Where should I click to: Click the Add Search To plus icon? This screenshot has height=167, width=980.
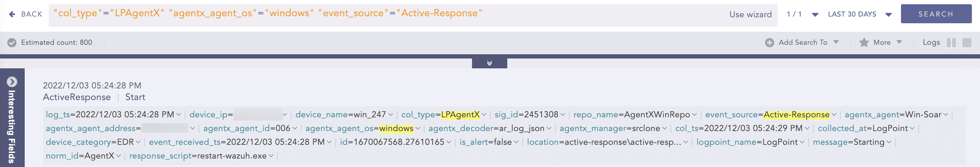pos(769,43)
